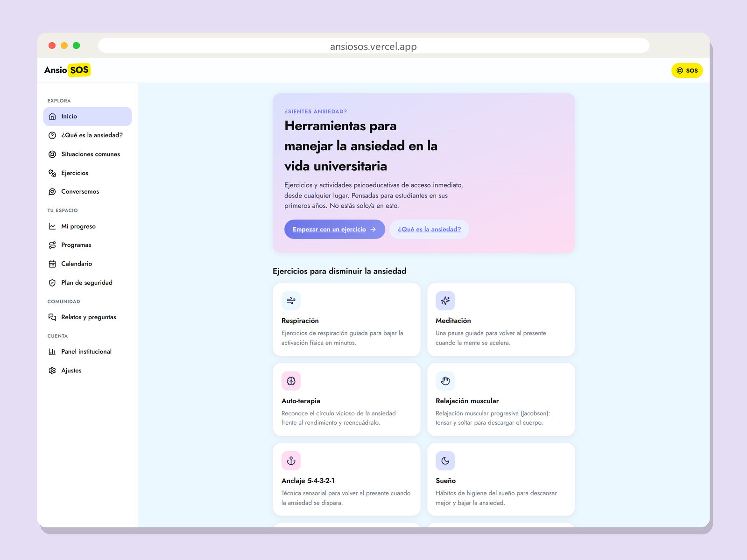
Task: Open the Panel institucional page
Action: tap(87, 352)
